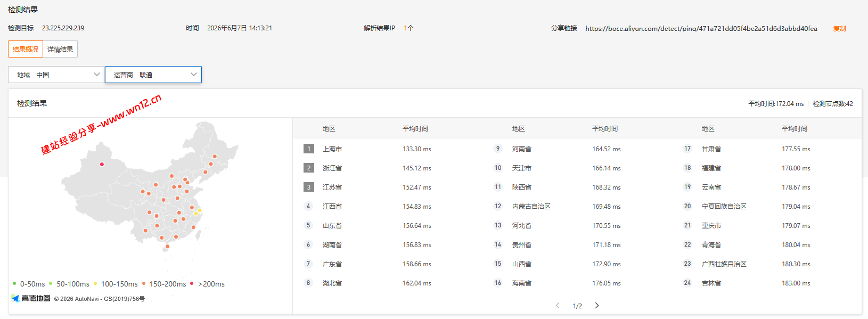
Task: Select the 江苏省 row
Action: tap(388, 187)
